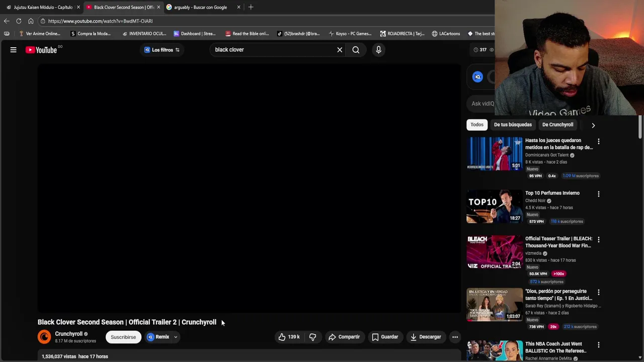Like the video with 139 k thumbs-up
The image size is (644, 362).
coord(289,337)
